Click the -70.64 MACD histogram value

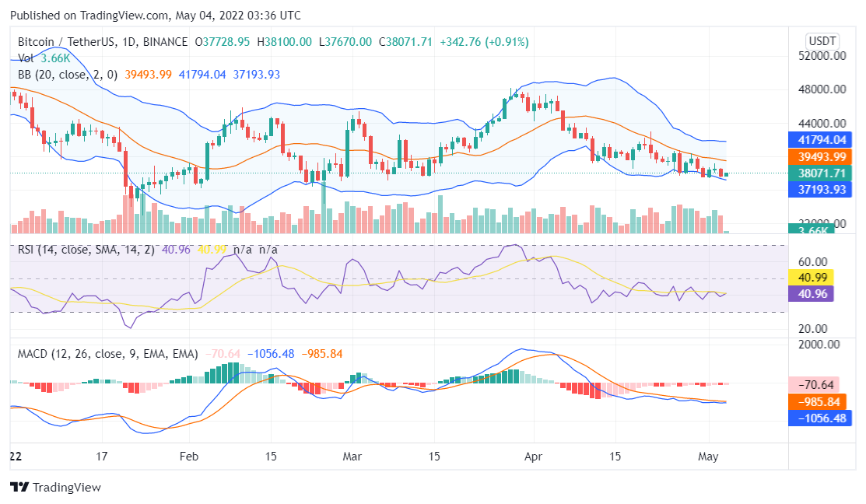pyautogui.click(x=819, y=384)
